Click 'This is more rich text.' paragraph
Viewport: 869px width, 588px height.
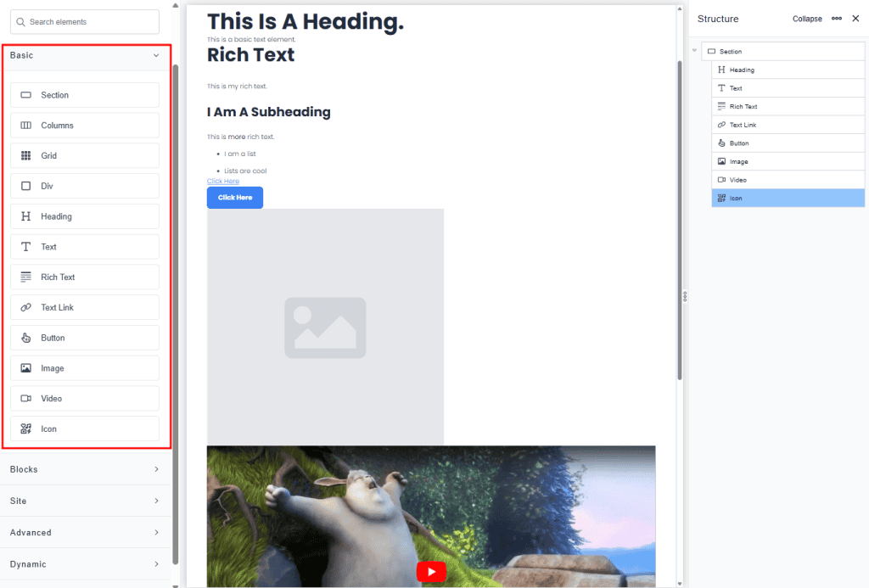240,137
